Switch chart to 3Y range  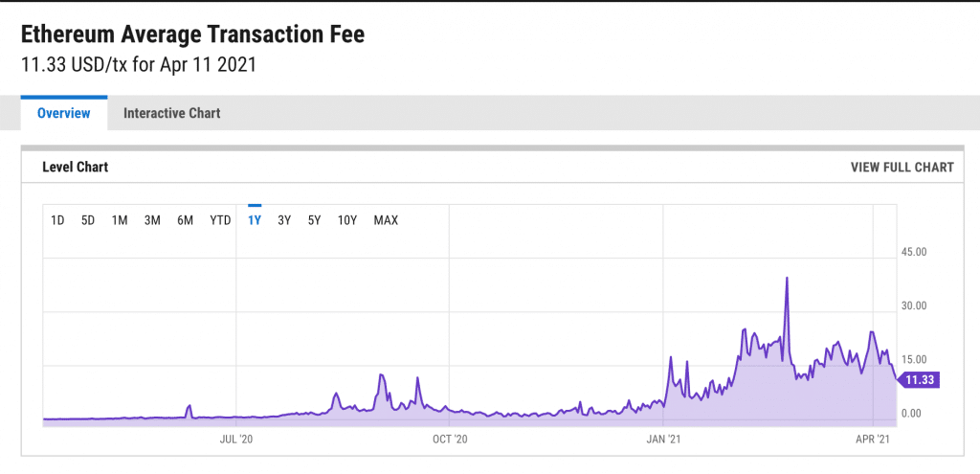[284, 220]
